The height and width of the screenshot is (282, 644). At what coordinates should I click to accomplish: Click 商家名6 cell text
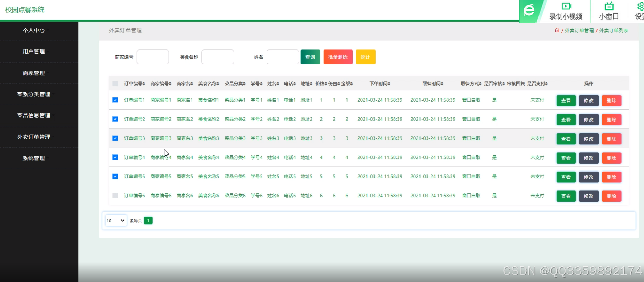coord(185,196)
